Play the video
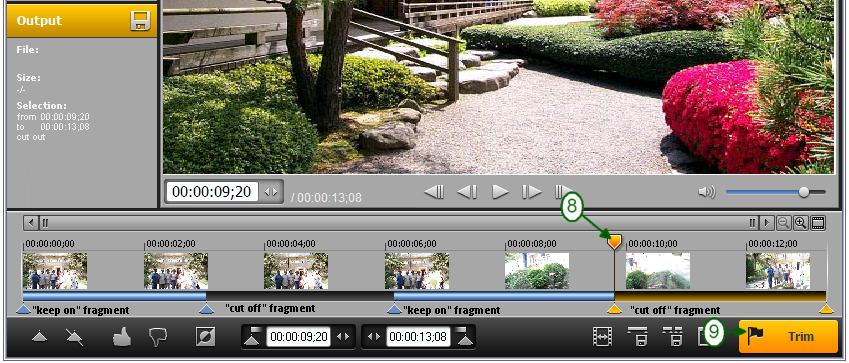The width and height of the screenshot is (849, 363). [500, 192]
